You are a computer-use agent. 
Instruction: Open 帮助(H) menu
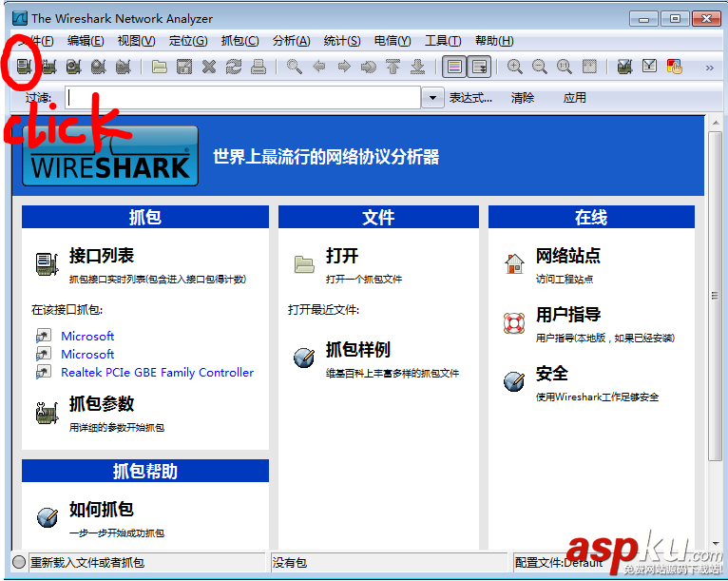click(x=494, y=41)
